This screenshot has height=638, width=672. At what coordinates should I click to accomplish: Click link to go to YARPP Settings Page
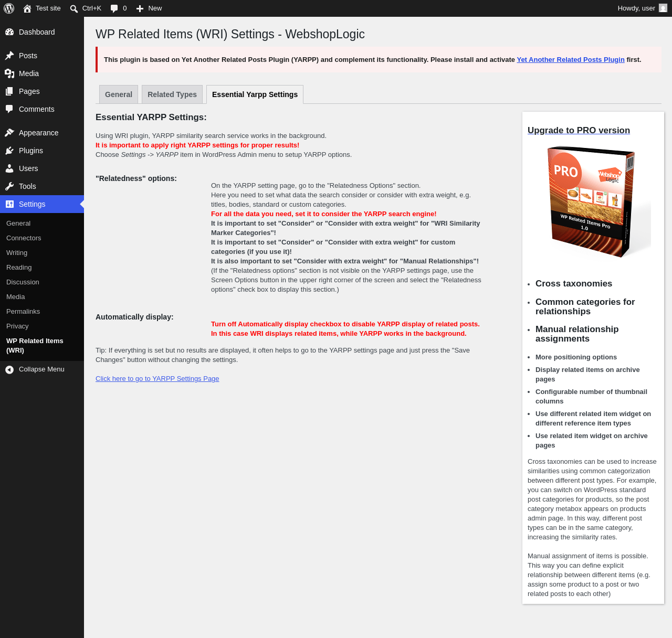[x=157, y=379]
